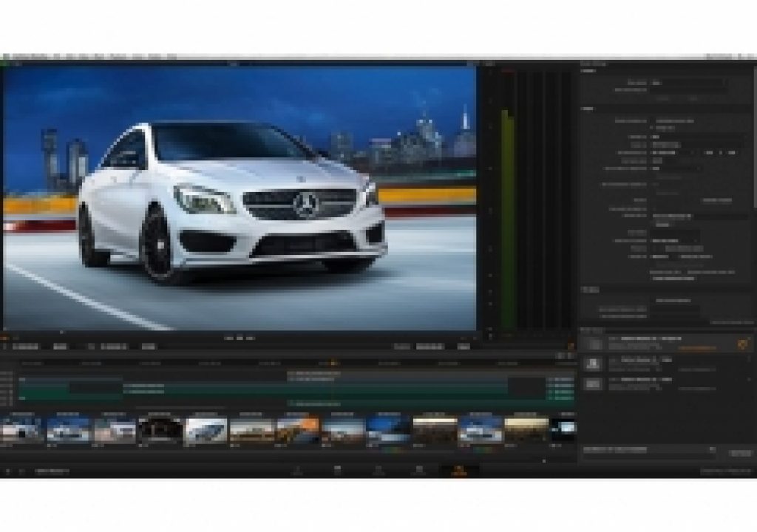Viewport: 757px width, 532px height.
Task: Select the last clip thumbnail at strip's end
Action: click(564, 429)
